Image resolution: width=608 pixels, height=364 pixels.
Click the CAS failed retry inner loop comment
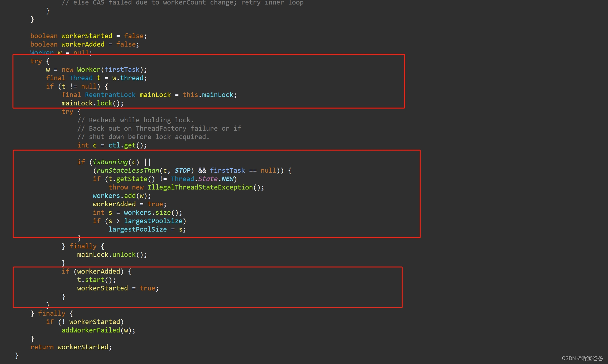(x=182, y=3)
